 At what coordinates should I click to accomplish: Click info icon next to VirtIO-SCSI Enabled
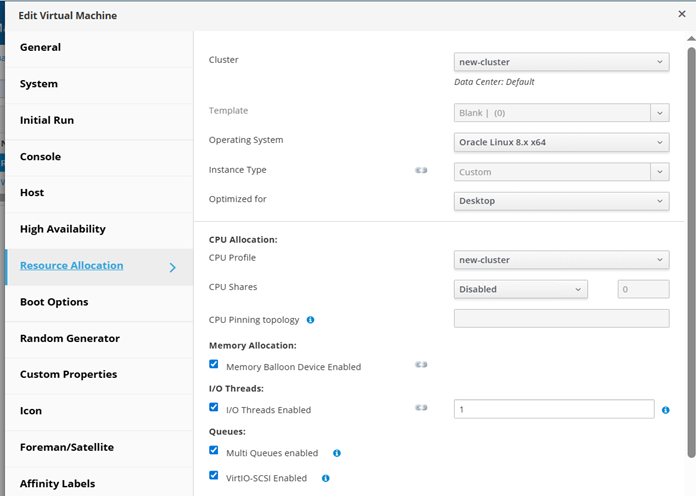click(326, 478)
